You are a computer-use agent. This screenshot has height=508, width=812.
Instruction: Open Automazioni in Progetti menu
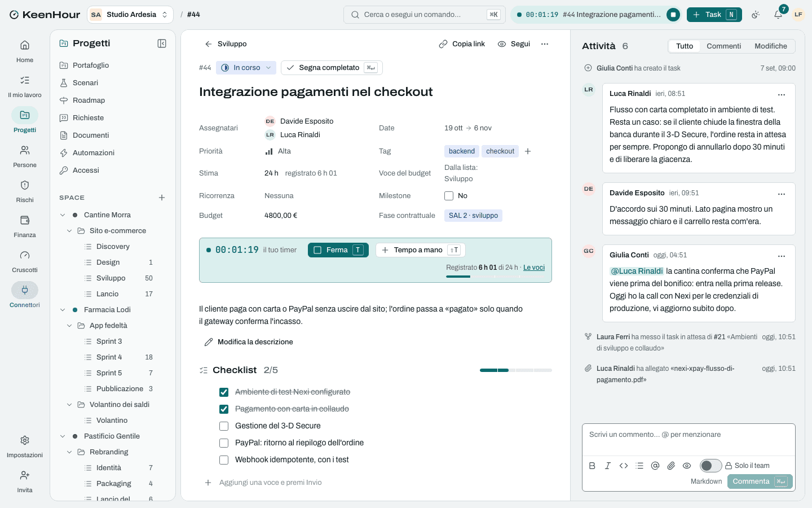tap(113, 153)
